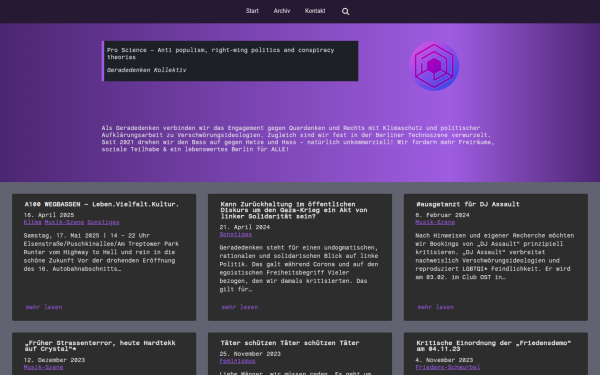
Task: Open the #ausgetanzt für DJ Assault article
Action: 468,204
